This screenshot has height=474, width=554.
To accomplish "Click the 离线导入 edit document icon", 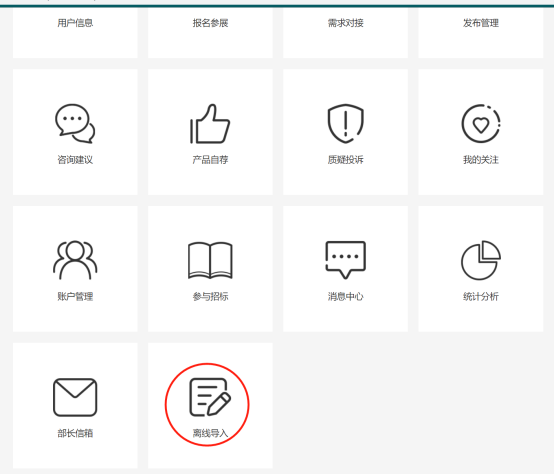I will pyautogui.click(x=210, y=397).
